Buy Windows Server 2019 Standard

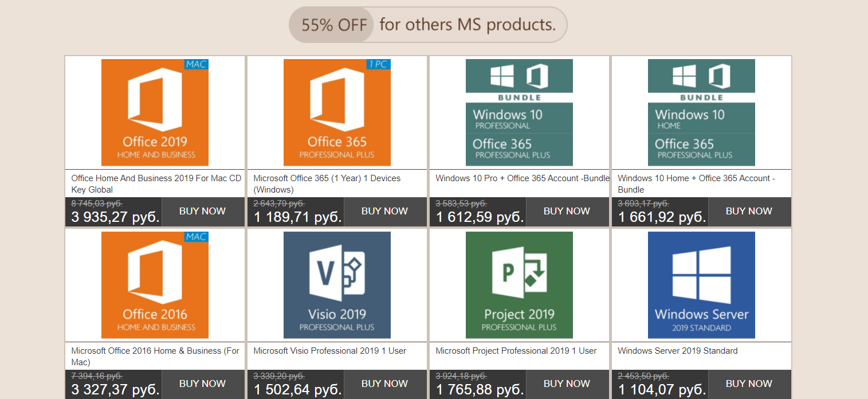tap(749, 384)
